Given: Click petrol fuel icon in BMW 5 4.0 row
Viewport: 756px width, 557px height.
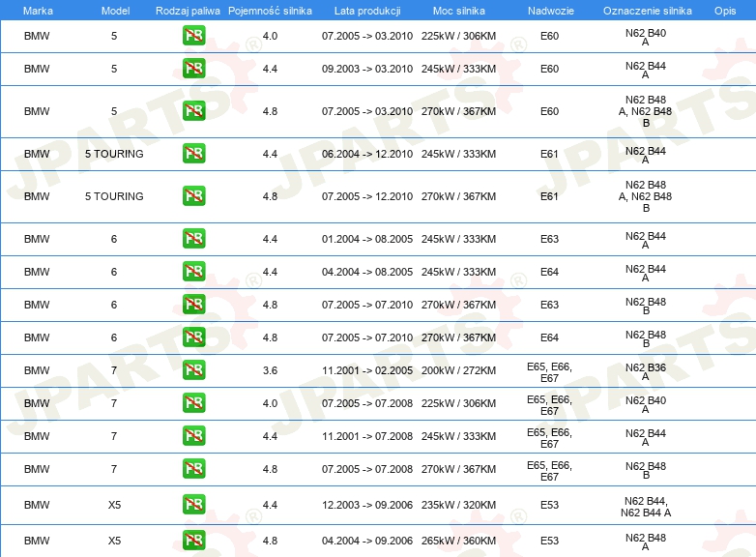Looking at the screenshot, I should click(x=193, y=36).
